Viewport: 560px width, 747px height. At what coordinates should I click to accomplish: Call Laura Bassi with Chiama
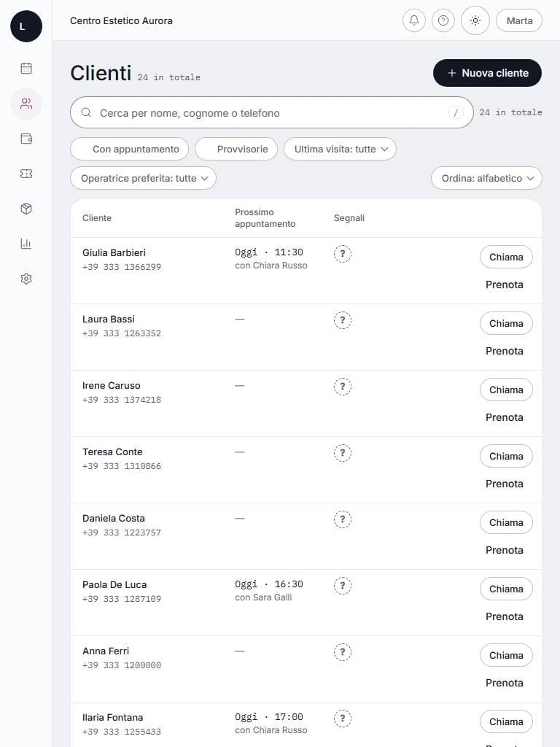pos(506,323)
